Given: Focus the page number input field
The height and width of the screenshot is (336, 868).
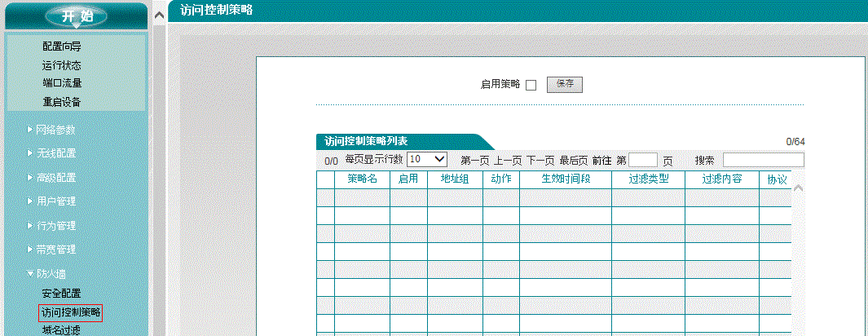Looking at the screenshot, I should 643,160.
